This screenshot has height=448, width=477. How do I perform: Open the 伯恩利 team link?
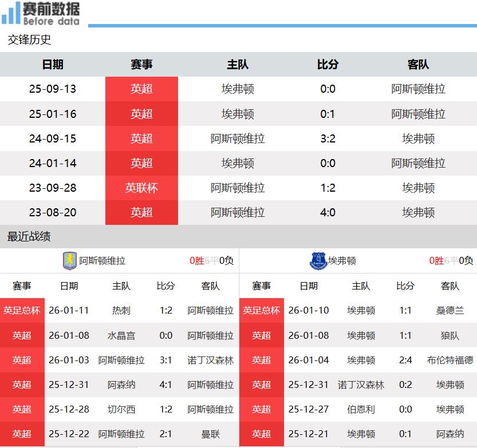(x=361, y=410)
